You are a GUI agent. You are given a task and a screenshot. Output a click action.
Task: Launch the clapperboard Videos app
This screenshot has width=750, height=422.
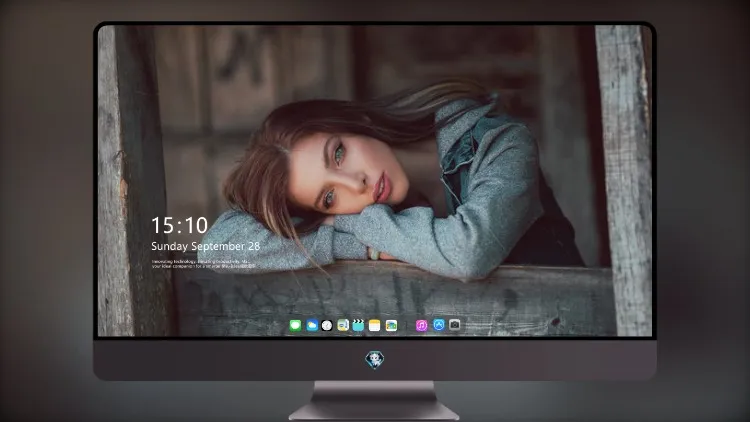358,325
